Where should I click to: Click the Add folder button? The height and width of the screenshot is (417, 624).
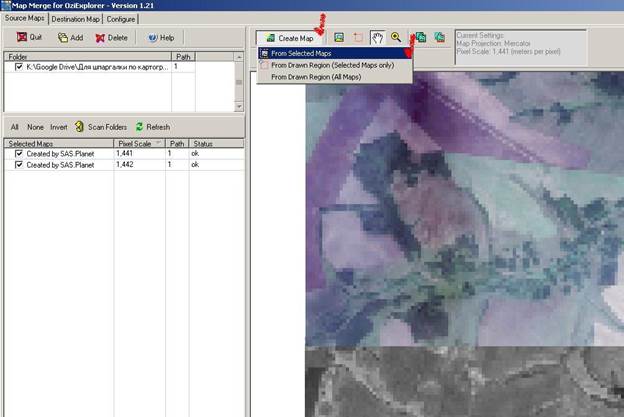tap(70, 38)
